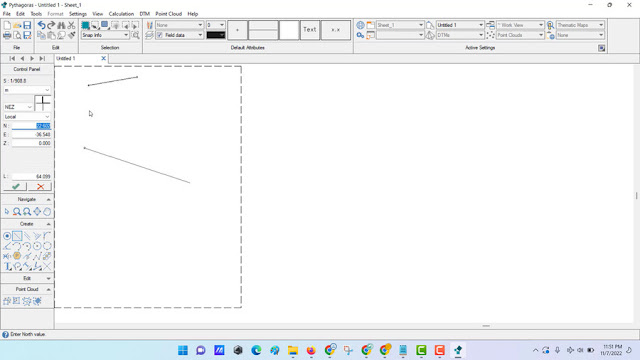The height and width of the screenshot is (360, 640).
Task: Open the Find binoculars tool
Action: [x=61, y=25]
